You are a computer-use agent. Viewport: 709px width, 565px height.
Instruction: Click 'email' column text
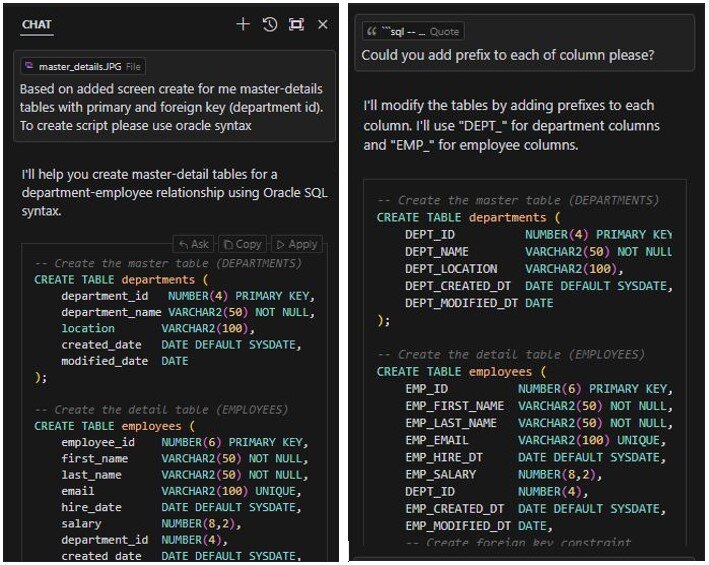pos(78,491)
